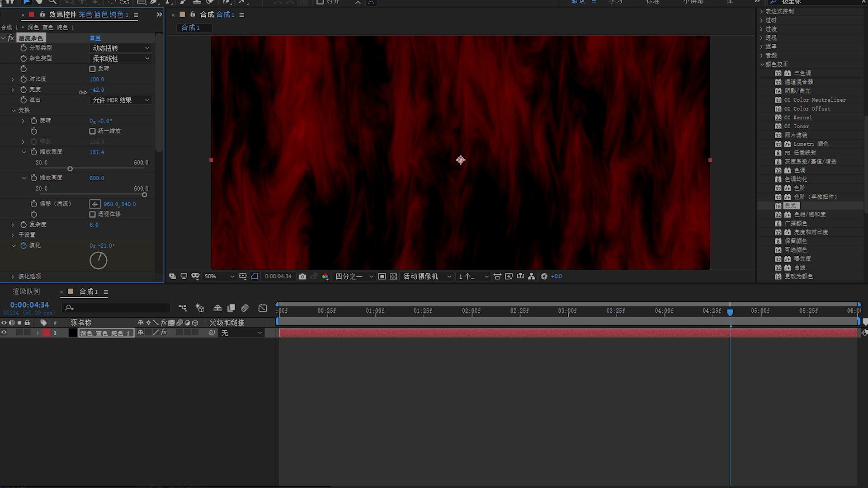This screenshot has height=488, width=868.
Task: Click the show channel RGB icon
Action: click(x=325, y=277)
